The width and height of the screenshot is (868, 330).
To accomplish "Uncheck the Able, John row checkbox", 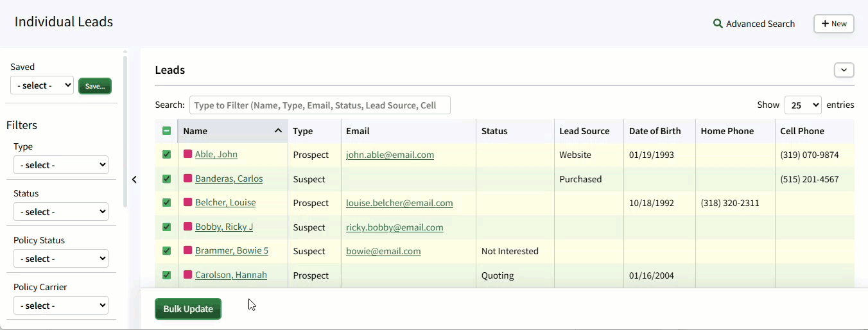I will (167, 155).
